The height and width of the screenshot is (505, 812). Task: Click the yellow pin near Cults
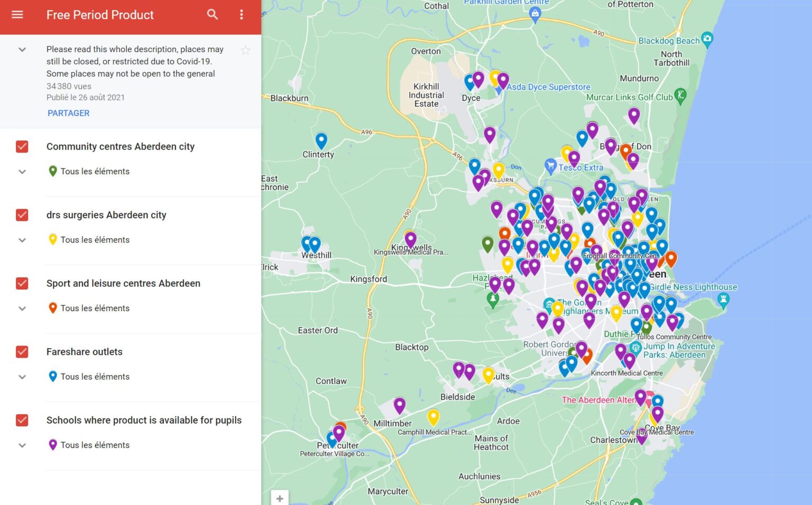point(488,375)
